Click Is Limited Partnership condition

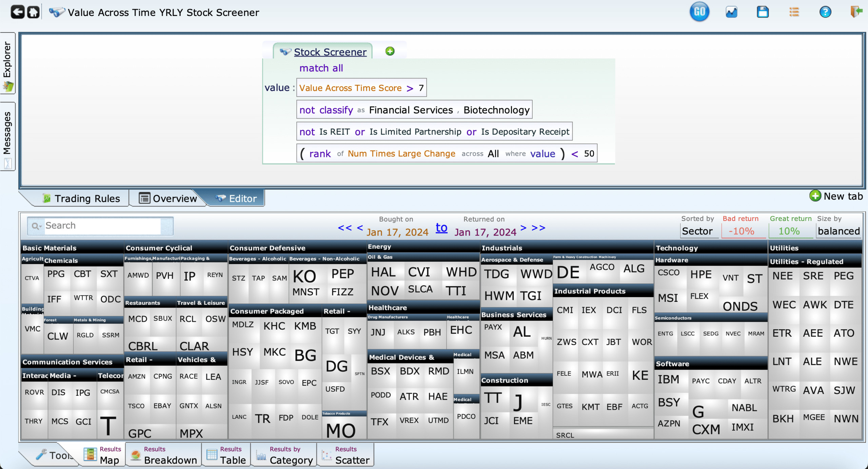[415, 132]
